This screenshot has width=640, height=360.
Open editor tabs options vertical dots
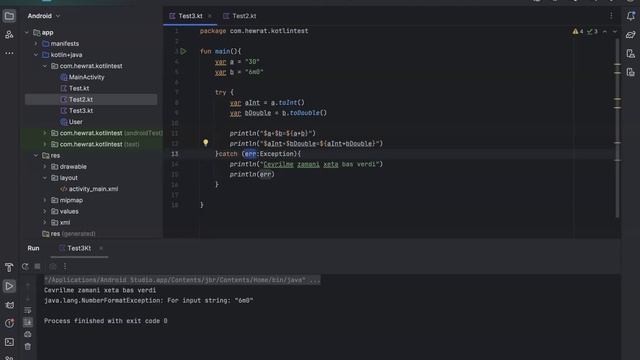pos(611,16)
